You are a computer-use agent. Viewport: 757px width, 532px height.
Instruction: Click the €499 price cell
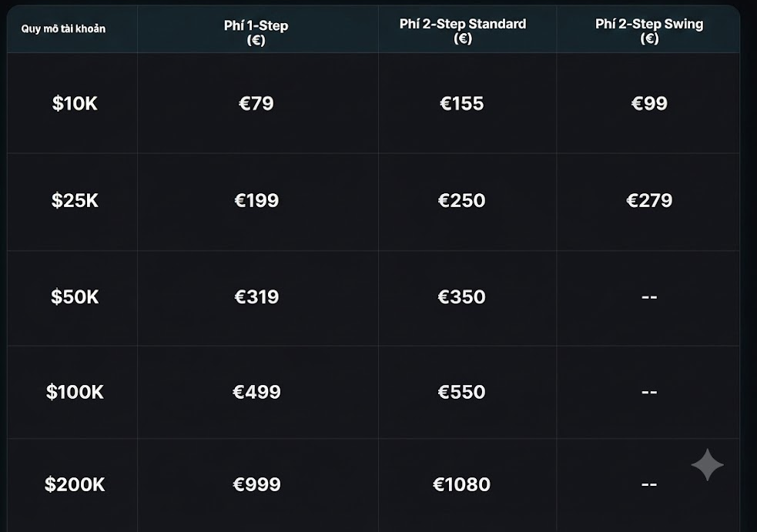[x=256, y=392]
